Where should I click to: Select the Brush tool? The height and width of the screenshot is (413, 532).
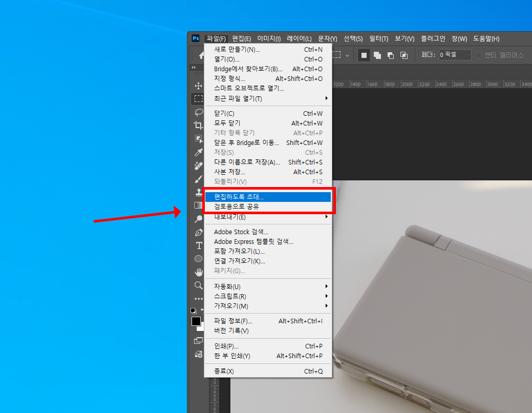click(199, 179)
